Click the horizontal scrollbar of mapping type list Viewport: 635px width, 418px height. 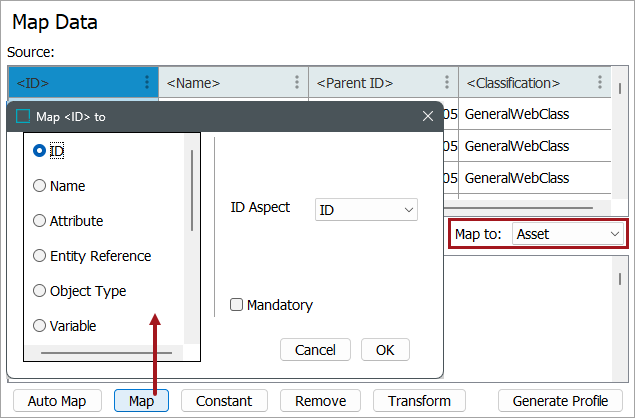106,353
